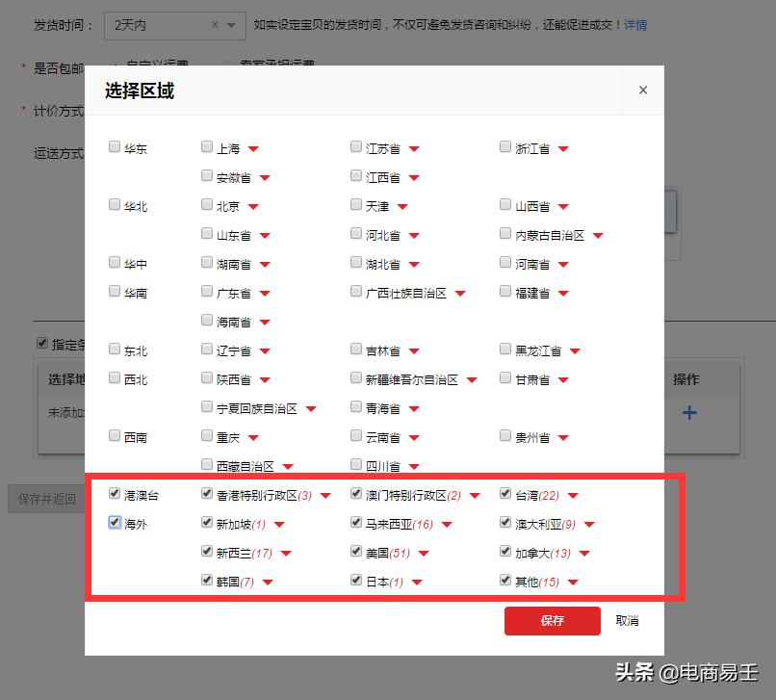
Task: Expand the 其他 red arrow
Action: (x=573, y=583)
